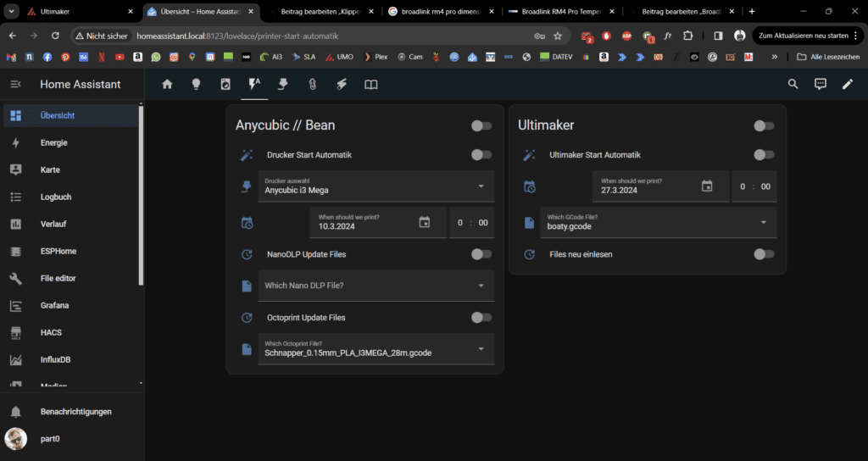Open Grafana in the sidebar

pos(71,305)
